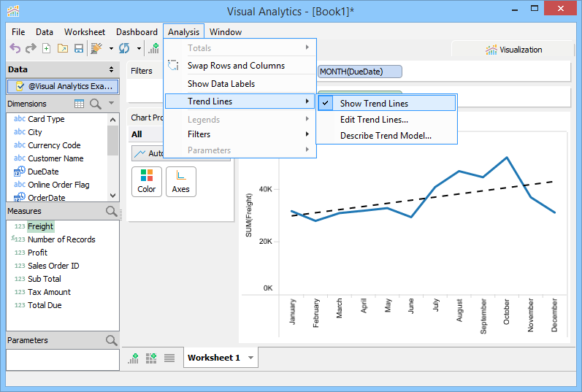Open the Dashboard menu
Image resolution: width=582 pixels, height=392 pixels.
pos(137,32)
